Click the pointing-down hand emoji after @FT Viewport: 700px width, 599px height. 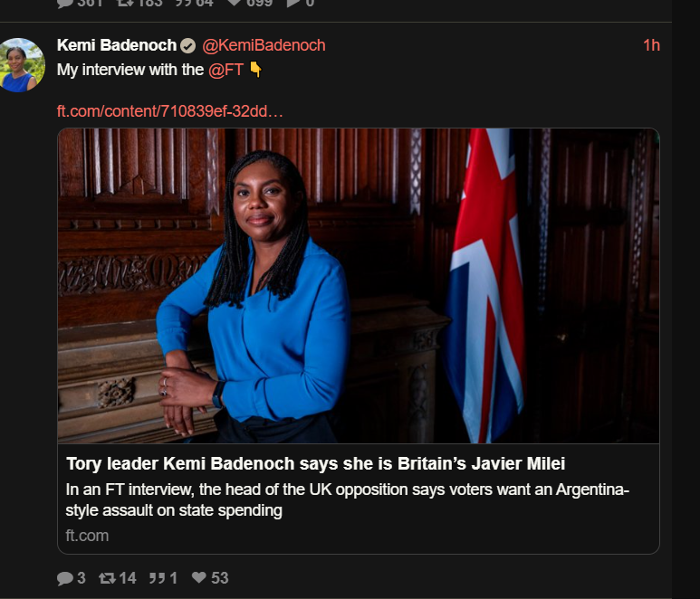[x=255, y=70]
